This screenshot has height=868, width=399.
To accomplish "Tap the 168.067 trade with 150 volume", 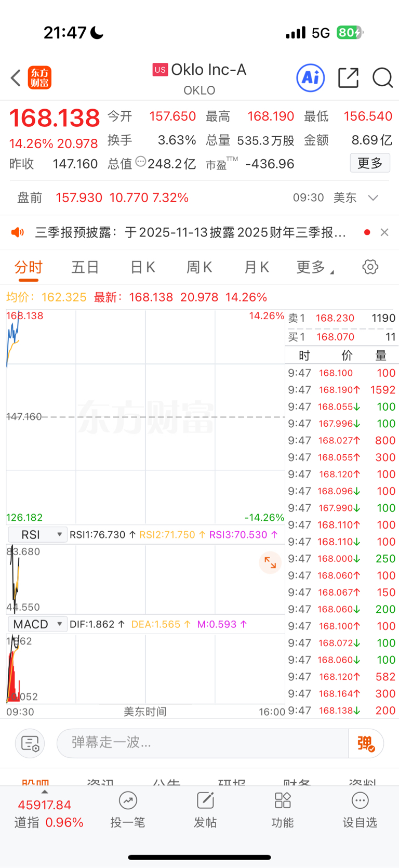I will point(342,592).
